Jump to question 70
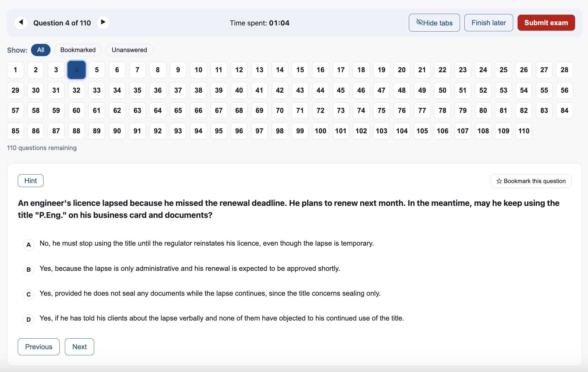Image resolution: width=588 pixels, height=372 pixels. [x=280, y=111]
